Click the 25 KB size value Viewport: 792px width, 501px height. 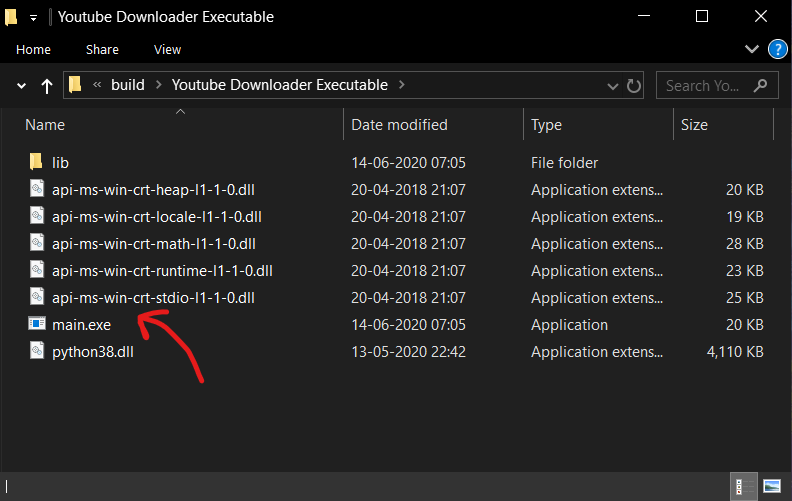pyautogui.click(x=745, y=297)
